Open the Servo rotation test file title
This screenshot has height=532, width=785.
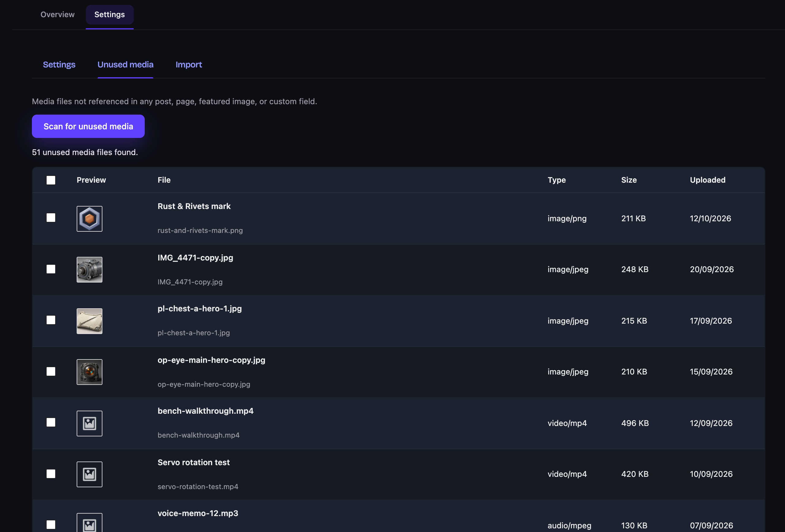193,462
